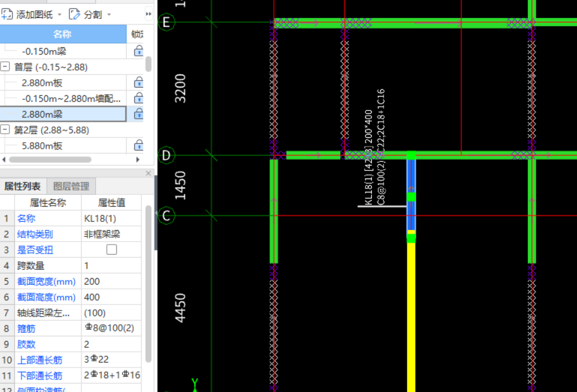Screen dimensions: 577x392
Task: Enable the 是否受扭 checkbox
Action: [x=112, y=250]
